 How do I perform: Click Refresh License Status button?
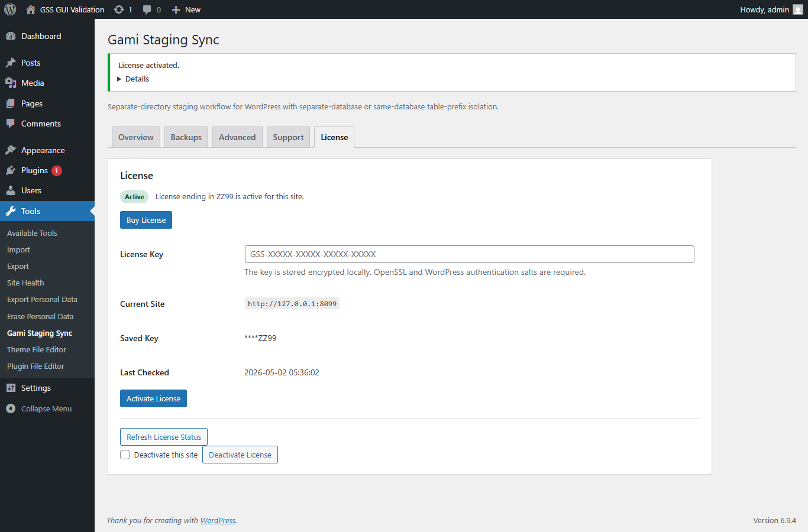pyautogui.click(x=164, y=437)
